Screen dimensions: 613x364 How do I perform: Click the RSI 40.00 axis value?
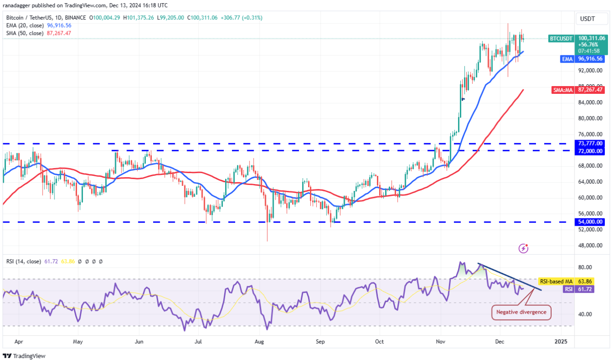click(585, 315)
